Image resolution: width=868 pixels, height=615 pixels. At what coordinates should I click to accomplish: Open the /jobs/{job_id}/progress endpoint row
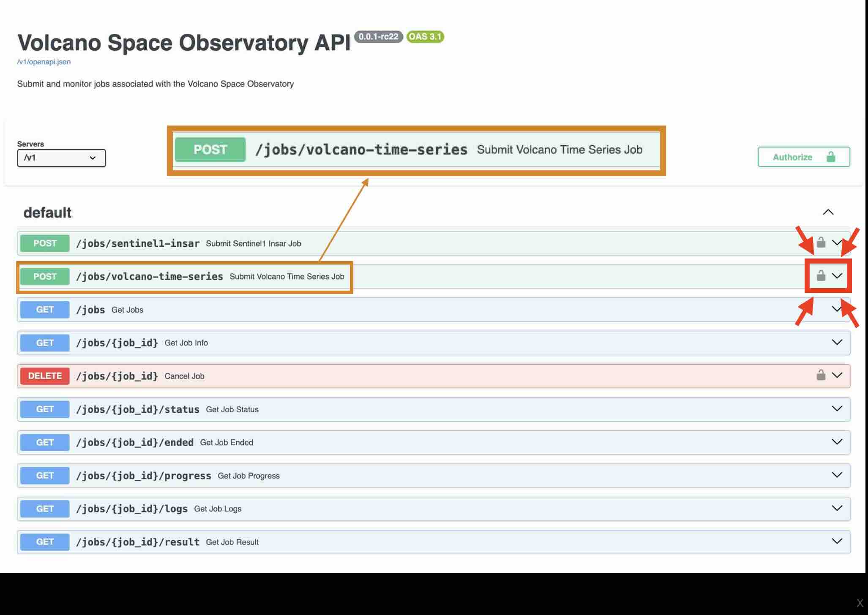click(x=143, y=476)
